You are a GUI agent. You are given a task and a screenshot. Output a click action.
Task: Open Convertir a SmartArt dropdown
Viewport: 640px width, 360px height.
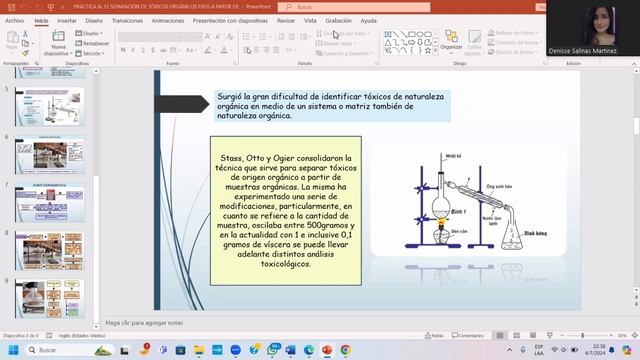pyautogui.click(x=344, y=53)
